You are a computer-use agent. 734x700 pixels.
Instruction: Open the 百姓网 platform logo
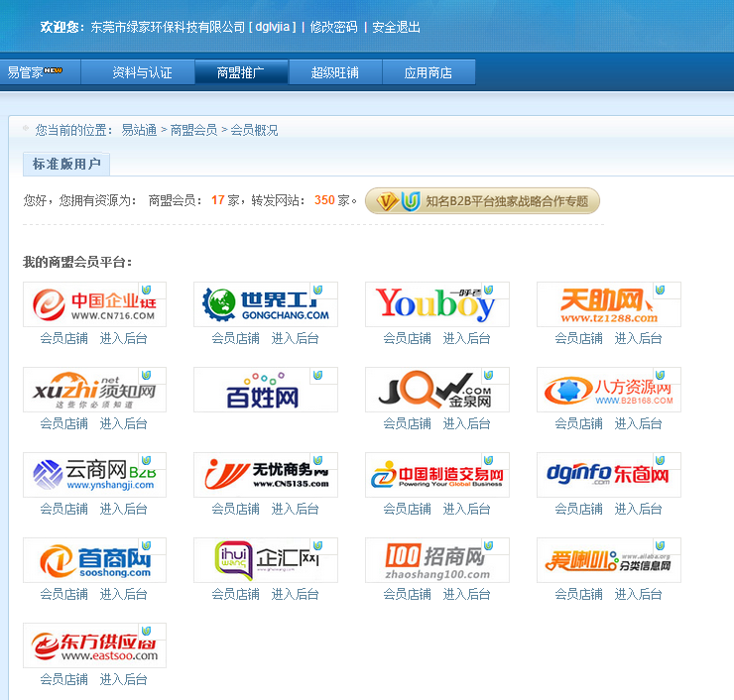pos(265,390)
